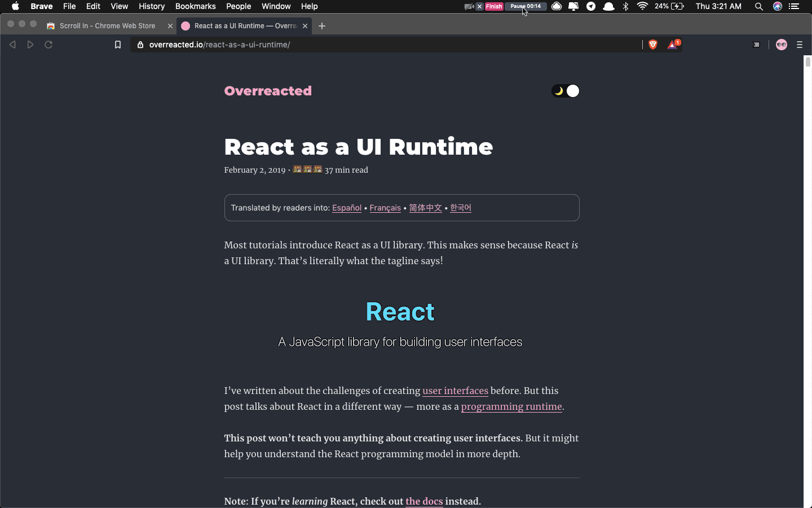This screenshot has height=508, width=812.
Task: Click the battery status indicator
Action: (x=669, y=6)
